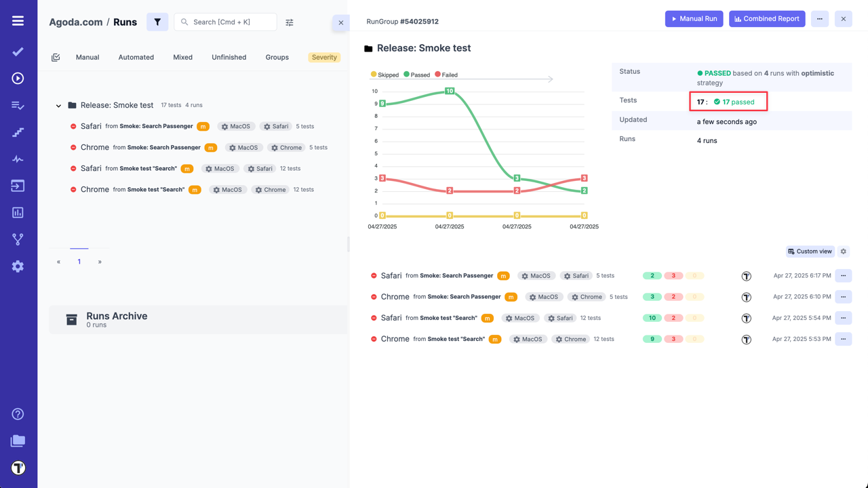Open the three-dot menu beside Combined Report
Image resolution: width=868 pixels, height=488 pixels.
819,19
